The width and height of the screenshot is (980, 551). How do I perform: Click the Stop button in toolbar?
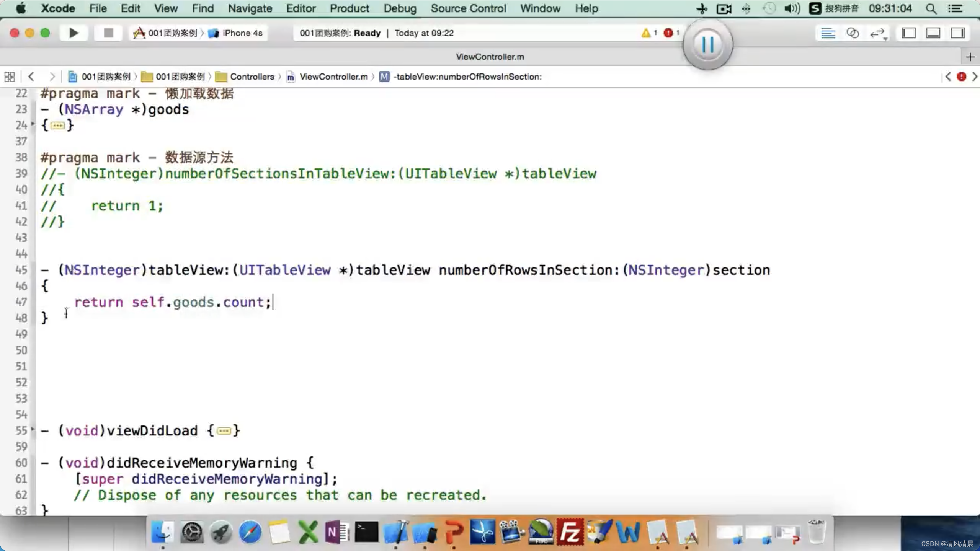point(108,33)
